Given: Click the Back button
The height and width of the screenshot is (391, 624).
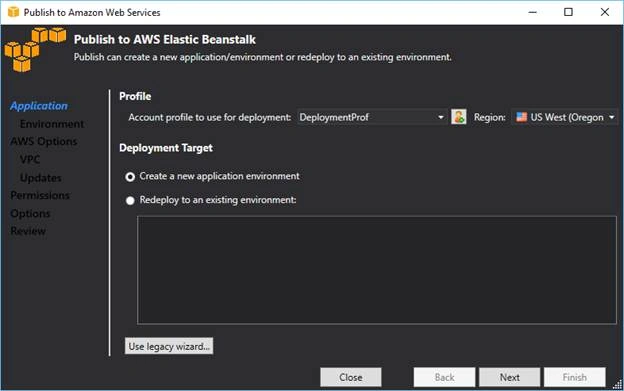Looking at the screenshot, I should (x=444, y=377).
